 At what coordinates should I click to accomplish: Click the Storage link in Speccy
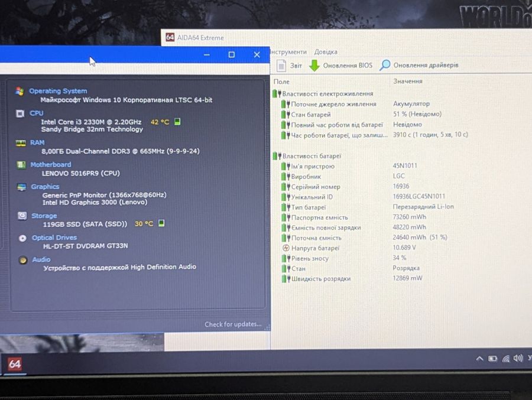44,216
